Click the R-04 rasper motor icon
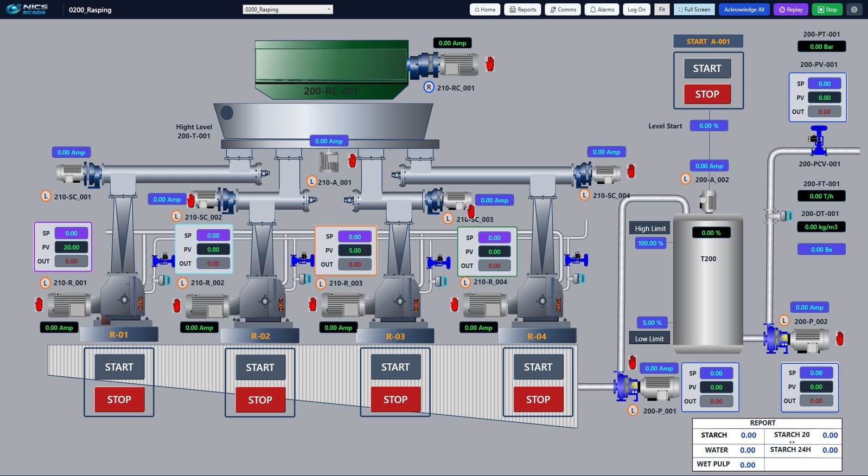This screenshot has width=868, height=476. 485,305
